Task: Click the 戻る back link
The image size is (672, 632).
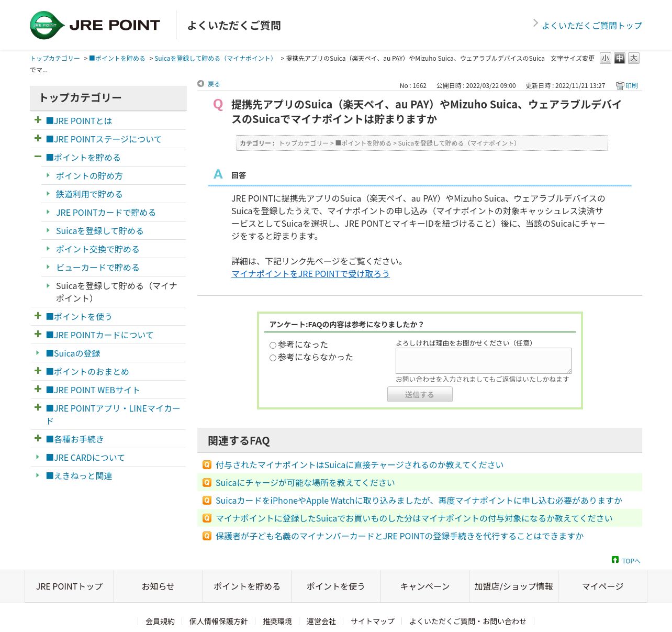Action: [214, 84]
